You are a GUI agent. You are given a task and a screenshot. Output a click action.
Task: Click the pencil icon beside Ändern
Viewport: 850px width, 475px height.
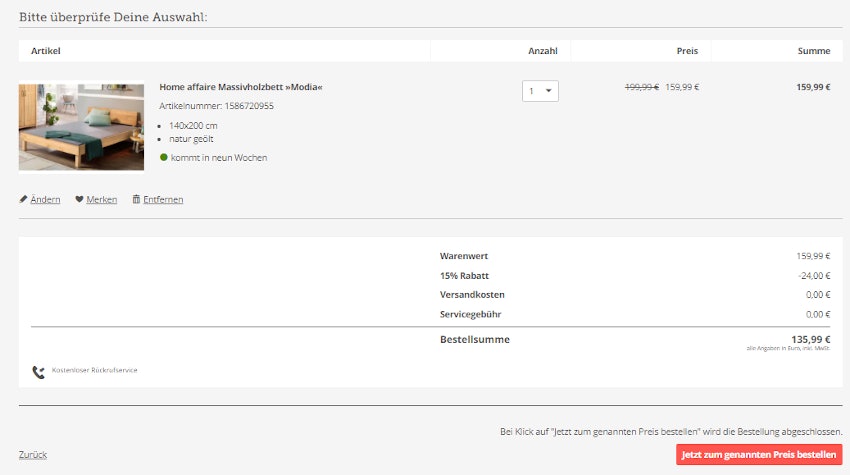[23, 199]
